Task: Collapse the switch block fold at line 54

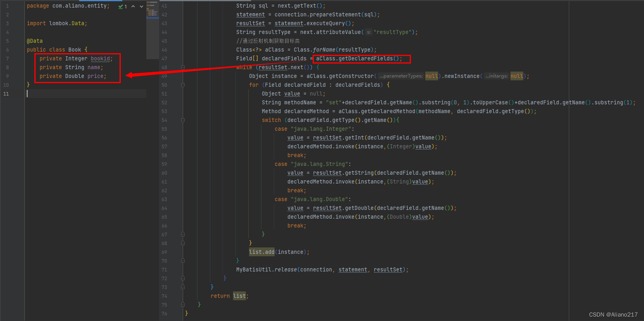Action: click(x=183, y=120)
